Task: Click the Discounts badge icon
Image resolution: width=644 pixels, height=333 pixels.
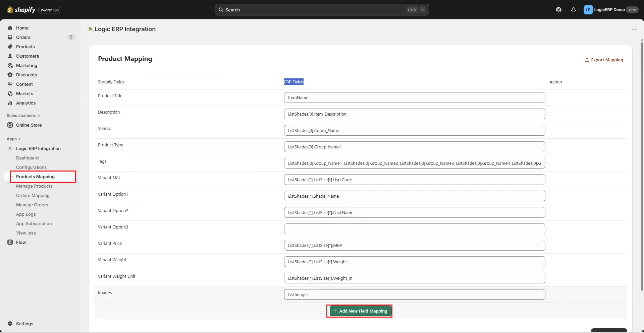Action: point(10,75)
